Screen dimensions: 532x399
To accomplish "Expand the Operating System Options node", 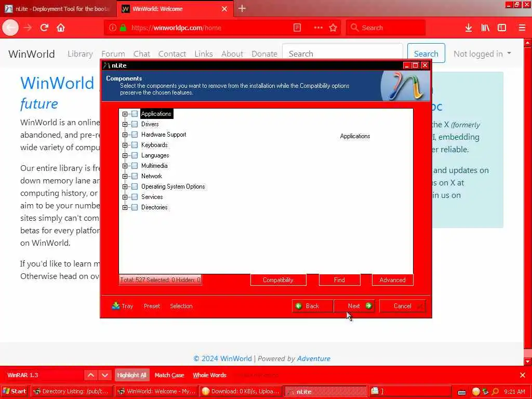I will click(x=125, y=187).
